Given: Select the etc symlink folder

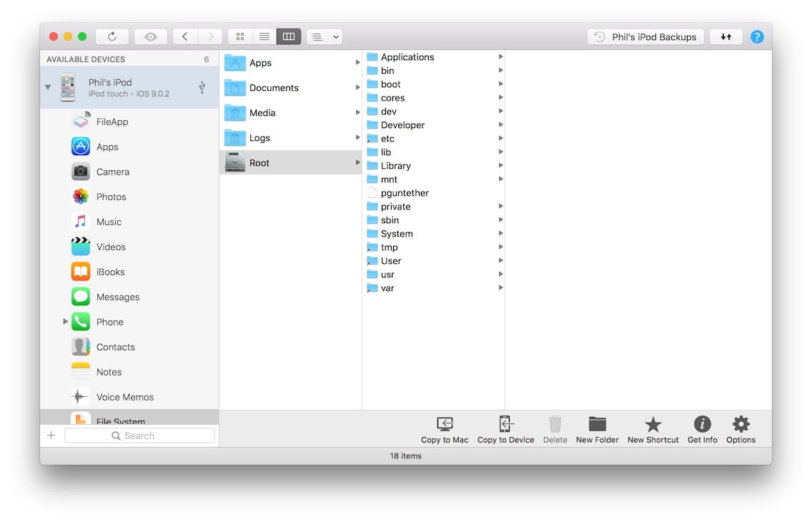Looking at the screenshot, I should point(434,138).
